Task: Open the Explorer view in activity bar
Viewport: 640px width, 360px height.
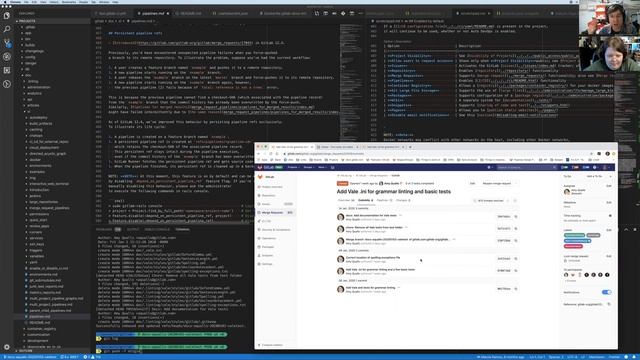Action: pyautogui.click(x=7, y=16)
